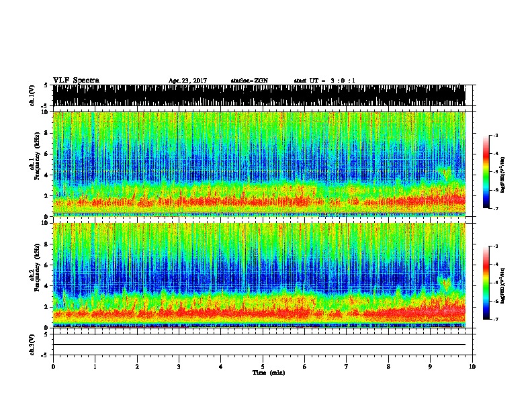
Task: Click the "ch.1(V)" waveform axis label
Action: tap(32, 95)
